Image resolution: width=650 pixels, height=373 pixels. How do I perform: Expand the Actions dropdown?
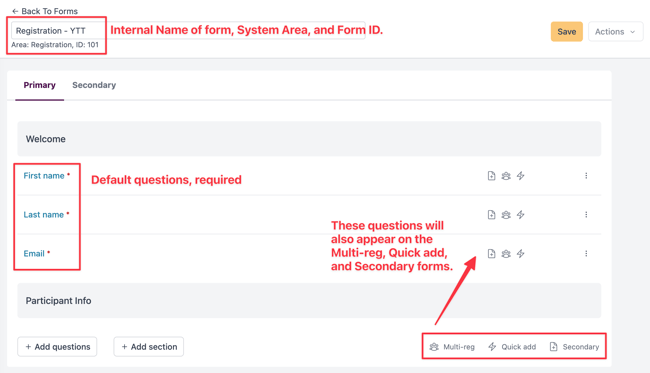tap(616, 31)
